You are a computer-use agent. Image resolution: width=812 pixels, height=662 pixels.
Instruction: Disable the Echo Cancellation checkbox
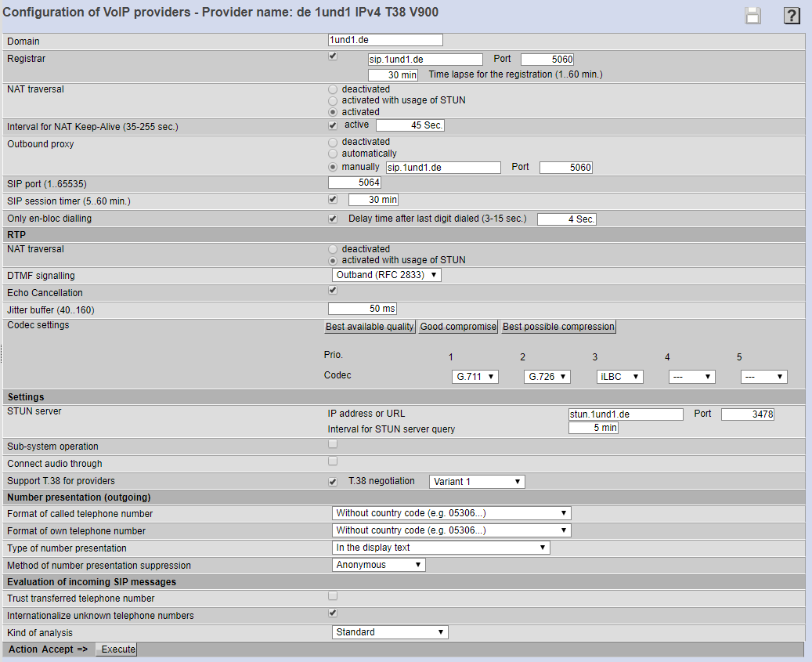coord(333,291)
